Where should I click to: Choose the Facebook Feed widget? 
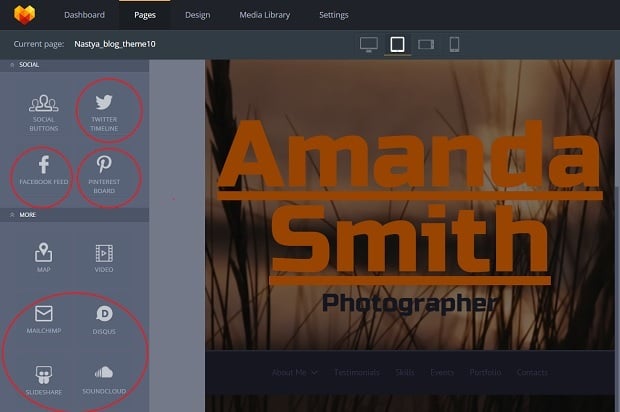coord(43,172)
